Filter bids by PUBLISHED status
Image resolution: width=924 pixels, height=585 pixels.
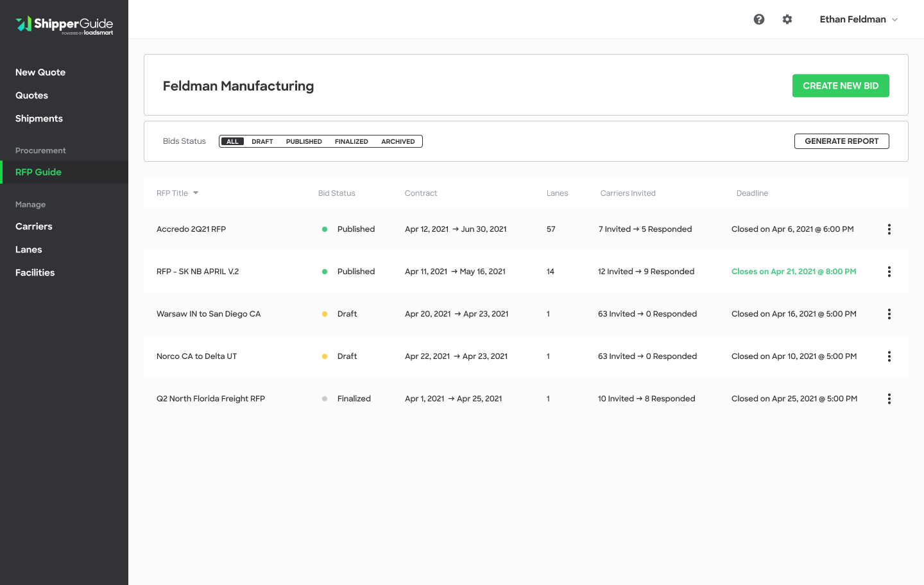[304, 141]
